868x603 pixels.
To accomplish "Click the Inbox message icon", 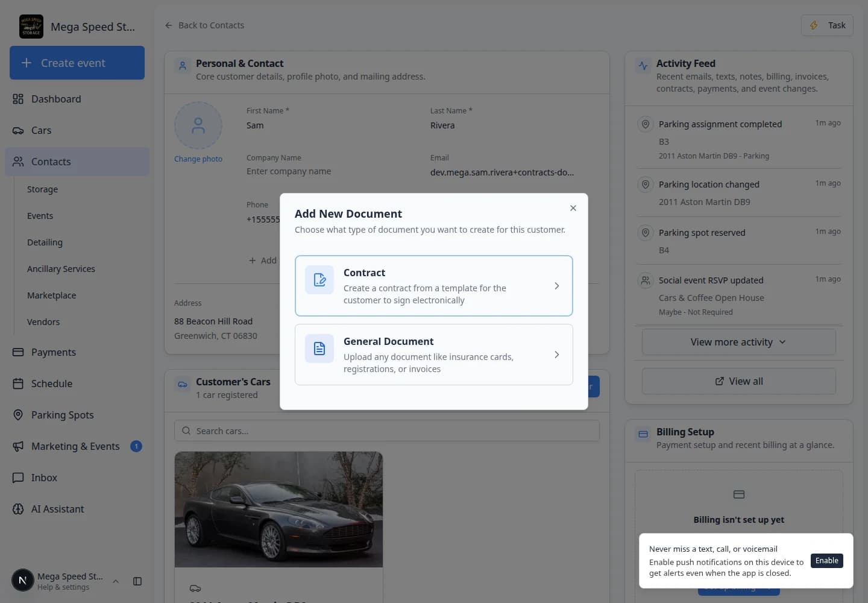I will 18,478.
